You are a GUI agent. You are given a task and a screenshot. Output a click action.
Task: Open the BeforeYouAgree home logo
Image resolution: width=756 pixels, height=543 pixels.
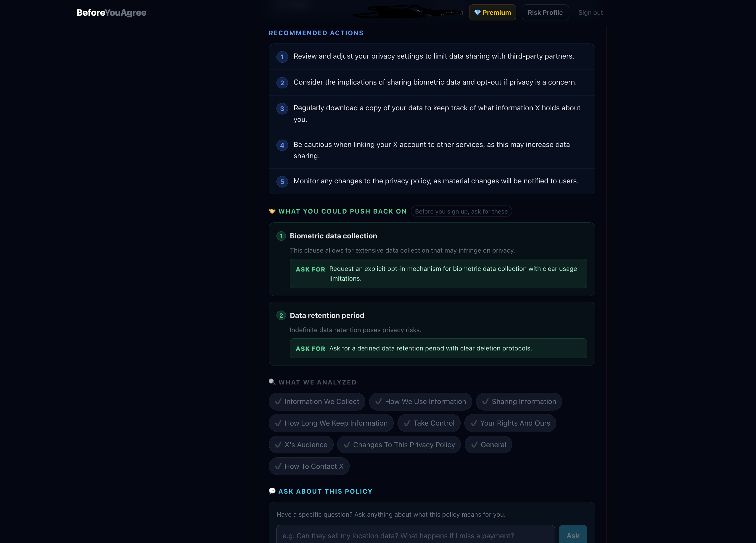tap(111, 13)
